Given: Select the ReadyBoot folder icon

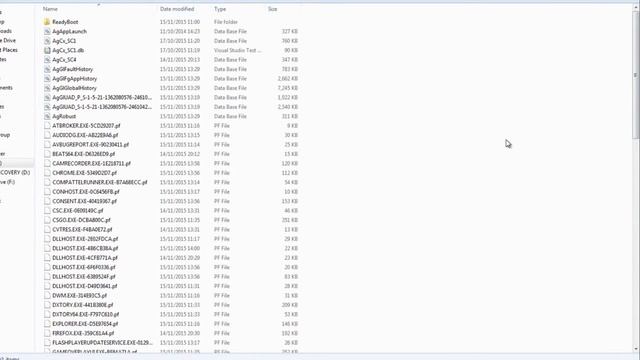Looking at the screenshot, I should pyautogui.click(x=47, y=22).
